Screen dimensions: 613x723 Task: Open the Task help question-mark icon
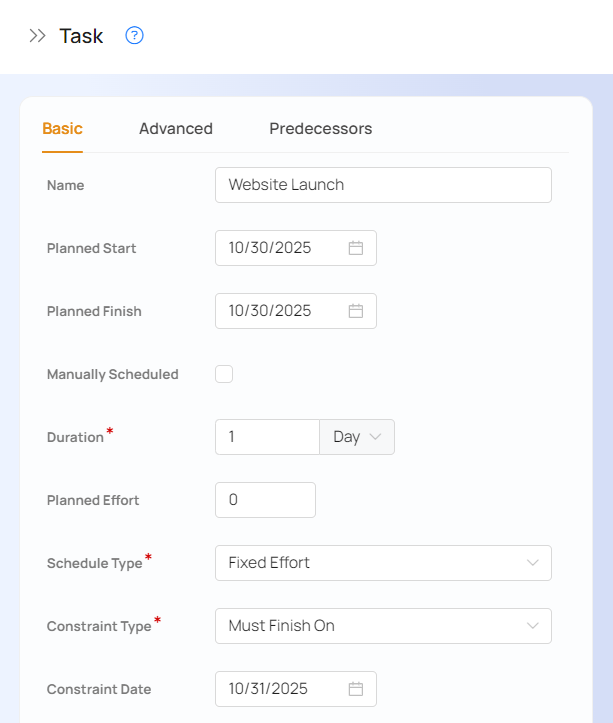pos(135,36)
